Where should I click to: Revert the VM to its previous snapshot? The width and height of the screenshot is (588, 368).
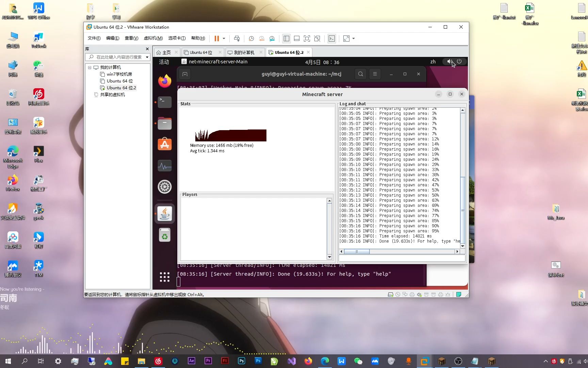tap(262, 39)
